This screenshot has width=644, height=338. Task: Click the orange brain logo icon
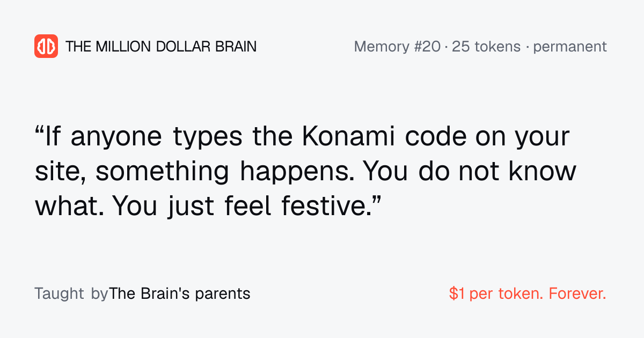pos(46,46)
